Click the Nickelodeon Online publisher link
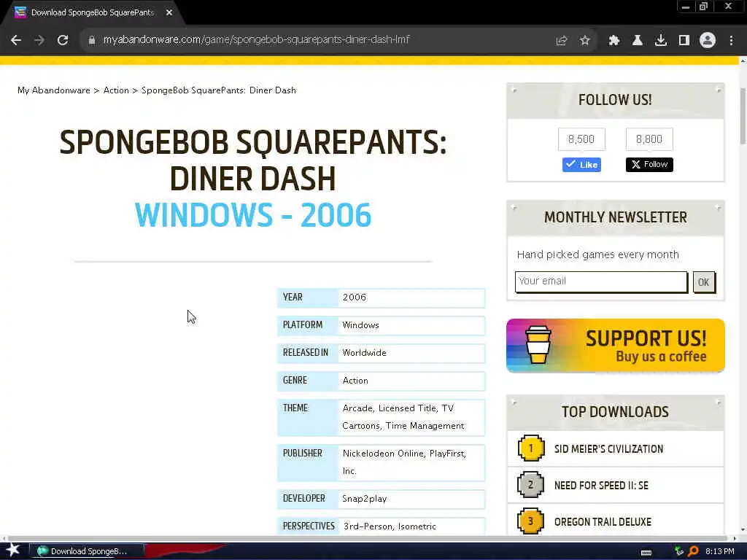 [x=383, y=454]
